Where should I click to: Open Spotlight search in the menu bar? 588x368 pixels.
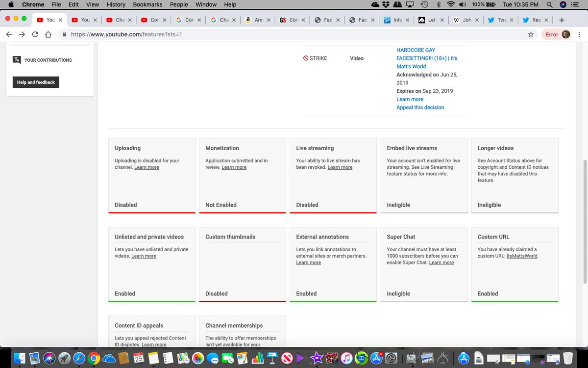coord(550,4)
